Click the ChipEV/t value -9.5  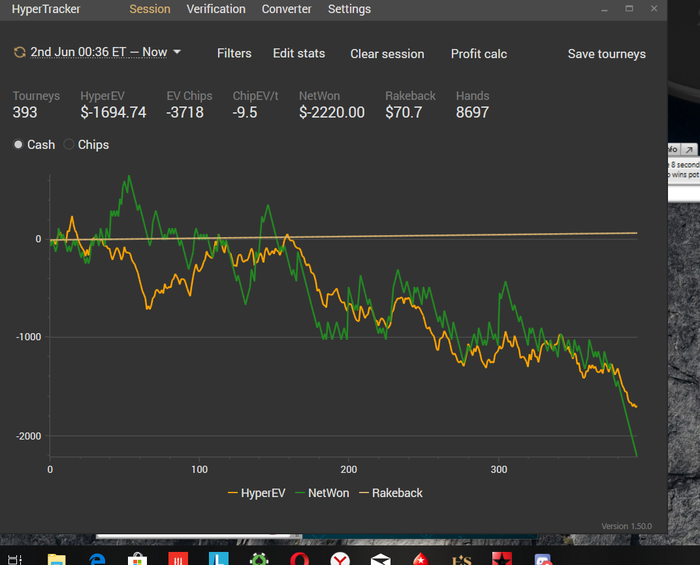(245, 112)
